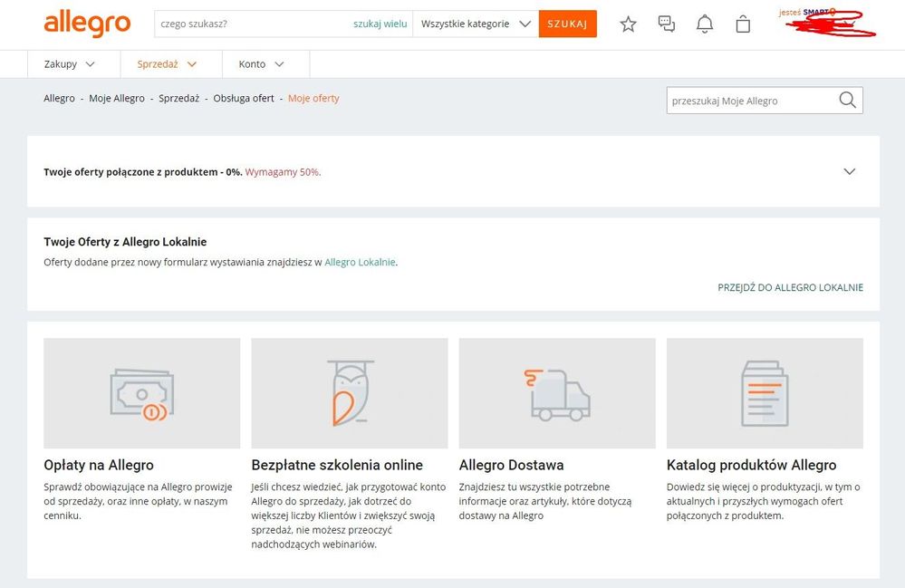Open 'Opłaty na Allegro' heading
Screen dimensions: 905x588
99,465
